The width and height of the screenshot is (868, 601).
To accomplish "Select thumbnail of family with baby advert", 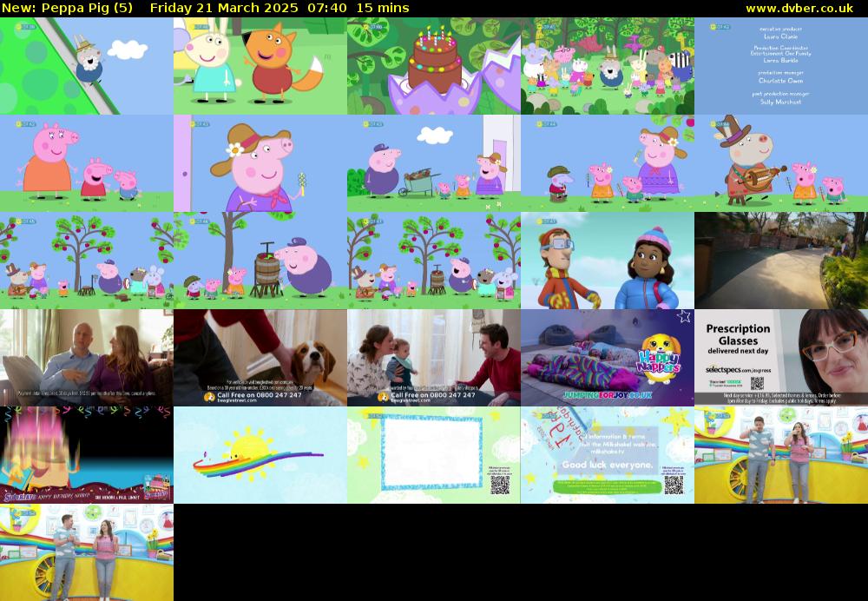I will 434,358.
